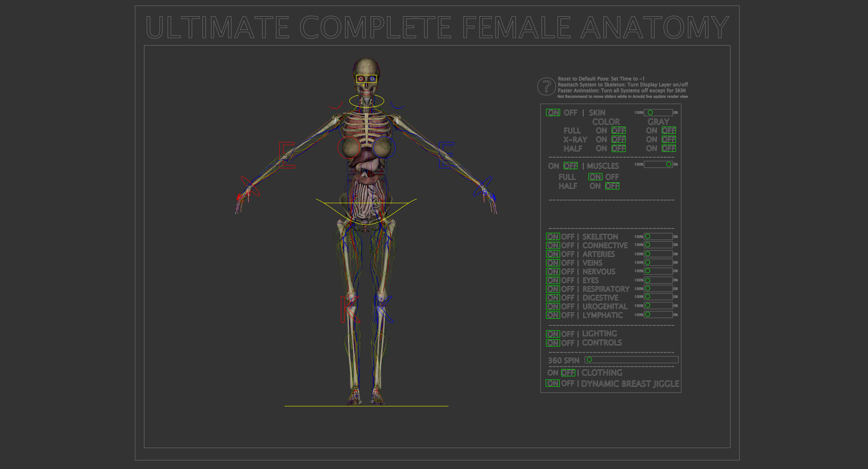Turn on HALF muscles
The width and height of the screenshot is (868, 469).
pos(595,186)
